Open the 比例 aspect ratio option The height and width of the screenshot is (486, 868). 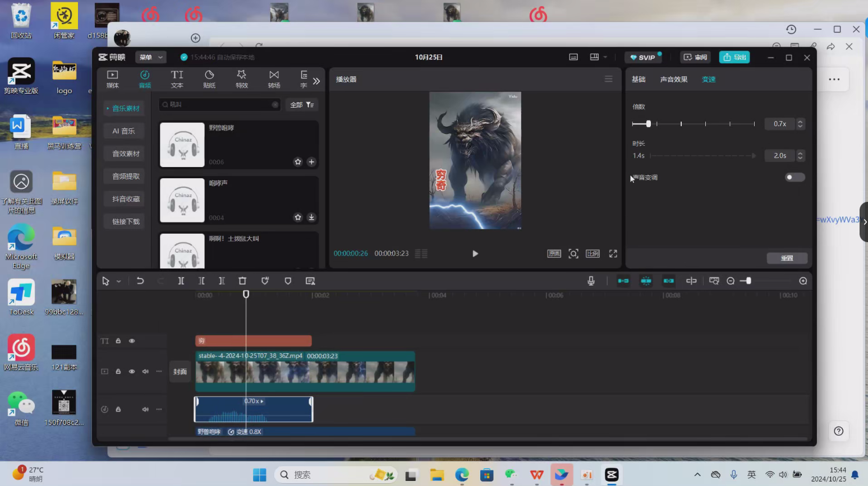click(593, 254)
